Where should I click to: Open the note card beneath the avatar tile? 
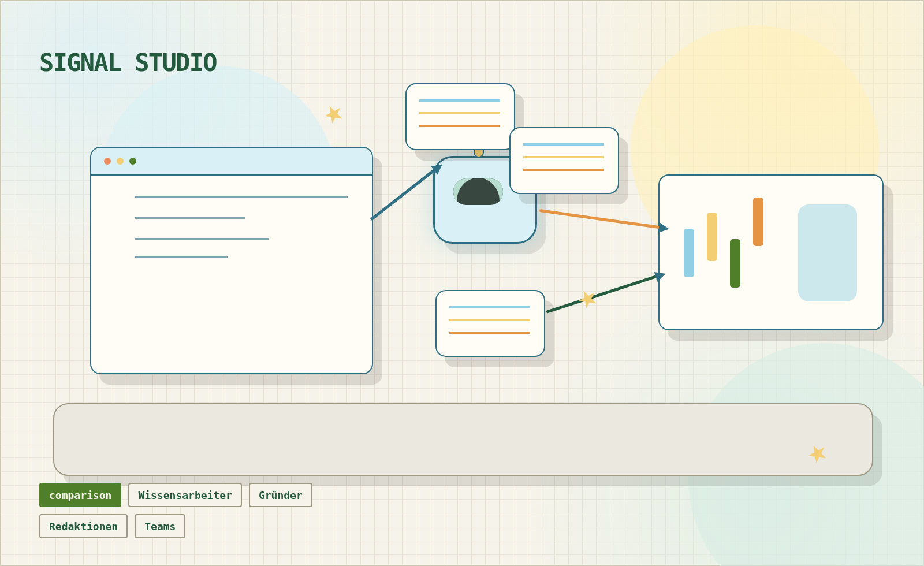(x=490, y=323)
